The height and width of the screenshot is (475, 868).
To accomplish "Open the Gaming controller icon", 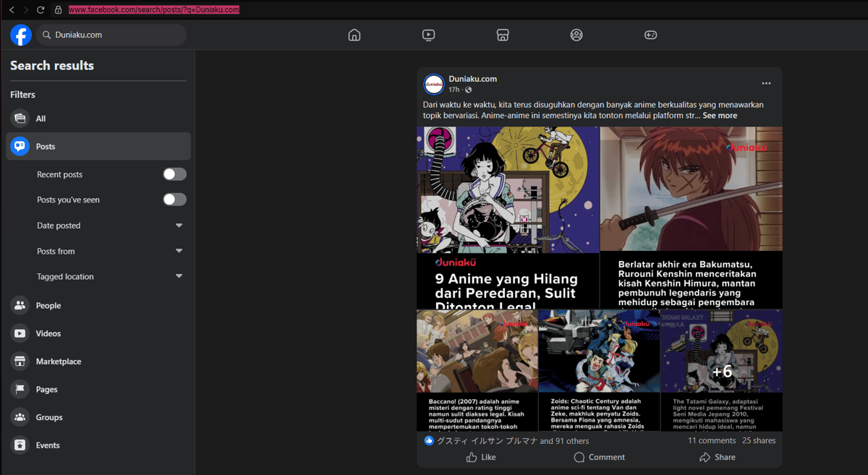I will (650, 35).
